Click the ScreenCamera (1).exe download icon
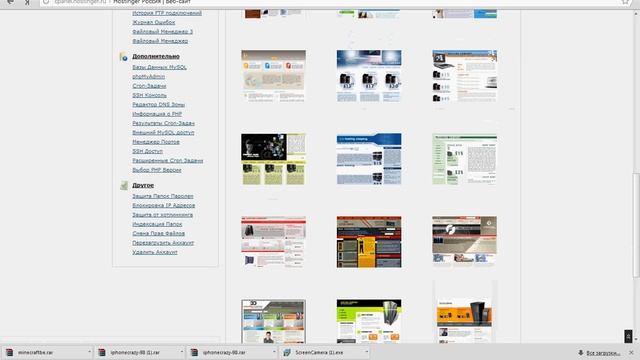Screen dimensions: 640x360 pyautogui.click(x=287, y=352)
